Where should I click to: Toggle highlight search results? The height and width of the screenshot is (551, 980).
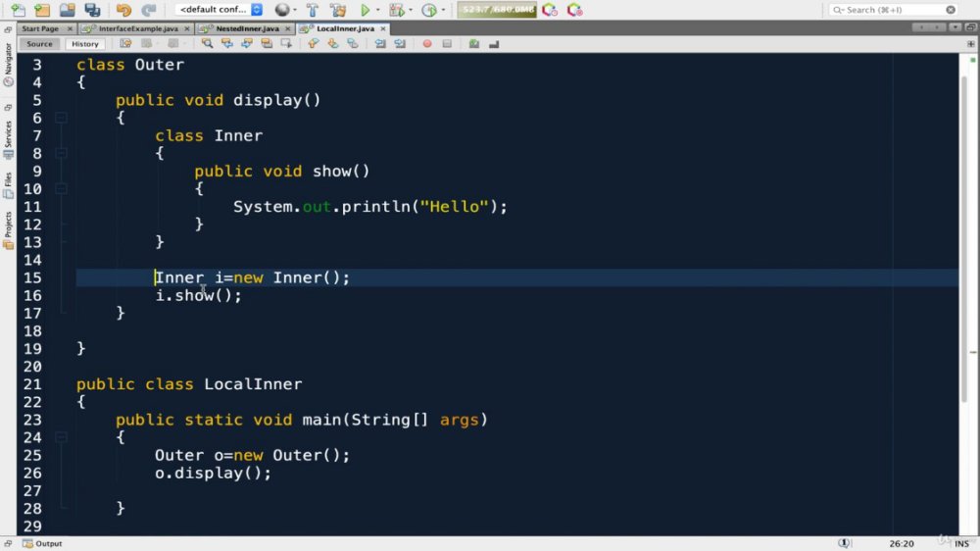267,44
